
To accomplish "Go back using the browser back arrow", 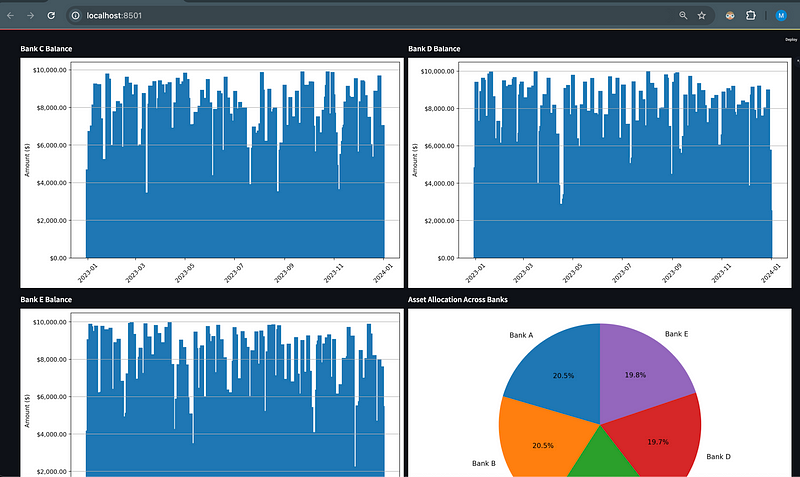I will pyautogui.click(x=10, y=15).
